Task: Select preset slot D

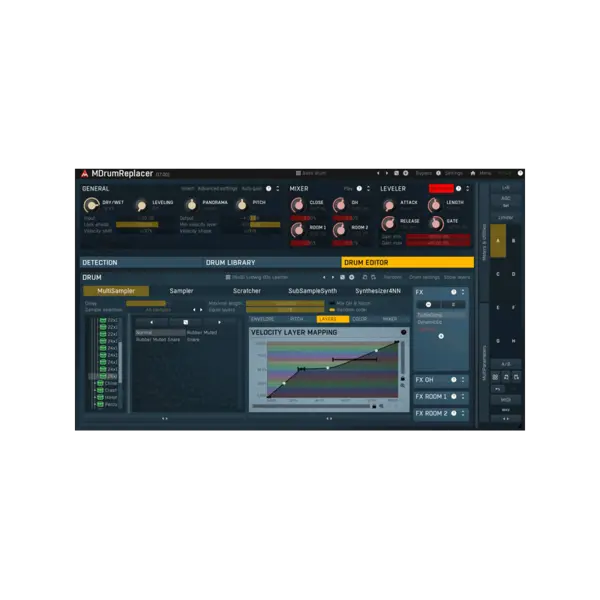Action: (514, 274)
